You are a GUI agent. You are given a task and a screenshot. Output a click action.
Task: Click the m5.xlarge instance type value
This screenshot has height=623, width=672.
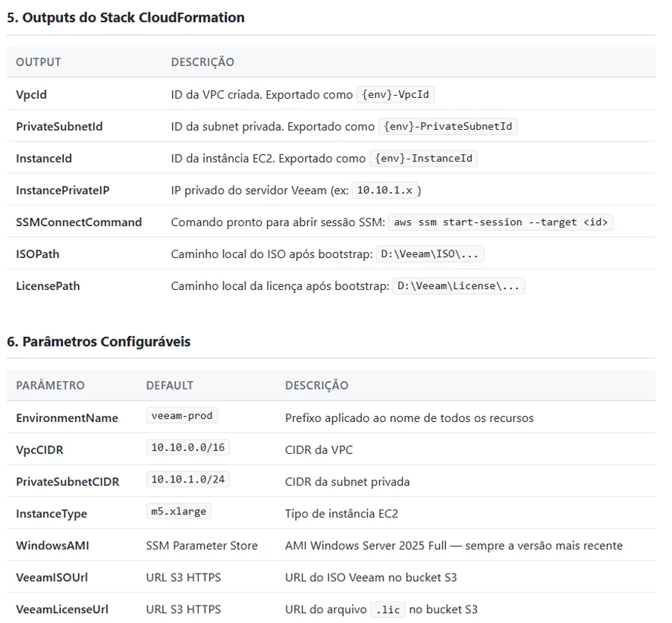tap(179, 511)
